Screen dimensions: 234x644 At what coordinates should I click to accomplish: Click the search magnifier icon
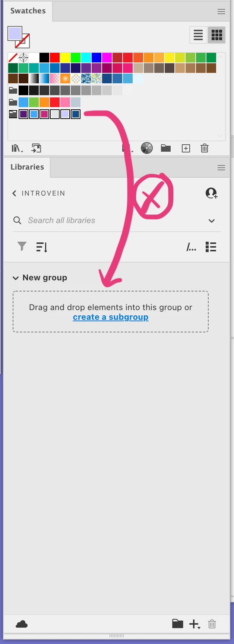(x=17, y=220)
